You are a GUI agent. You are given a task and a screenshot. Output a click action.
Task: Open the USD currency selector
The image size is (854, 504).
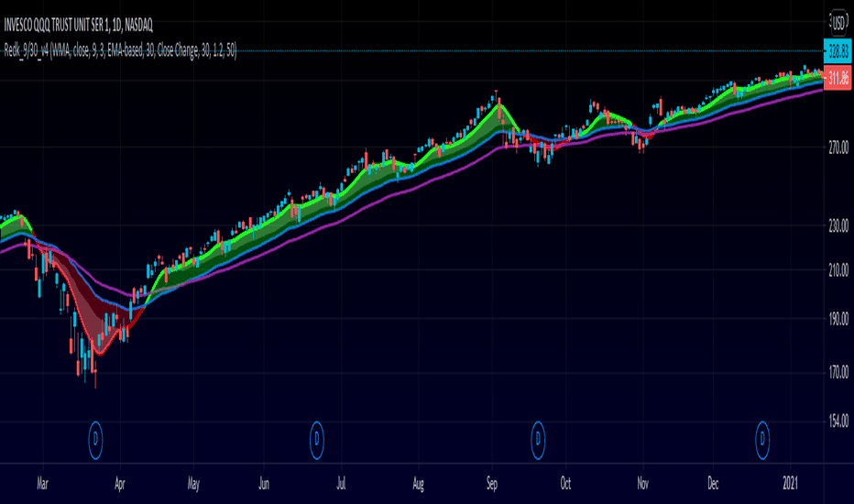point(838,23)
